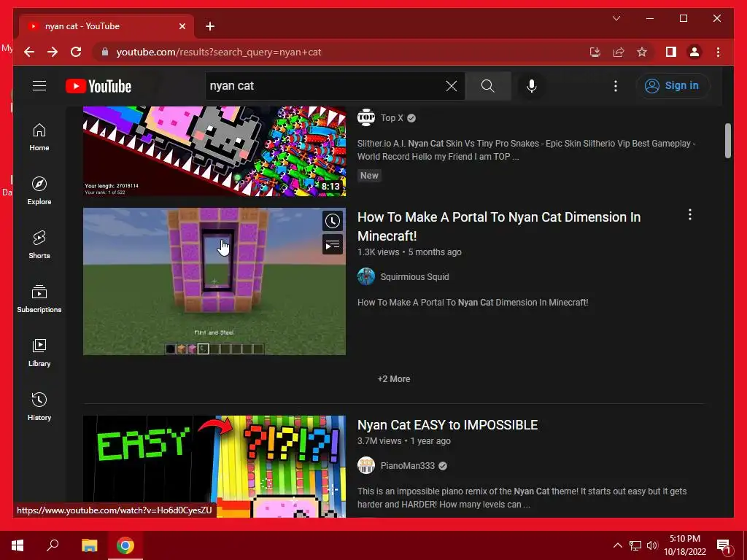
Task: Open Squirmious Squid channel avatar
Action: pyautogui.click(x=366, y=276)
